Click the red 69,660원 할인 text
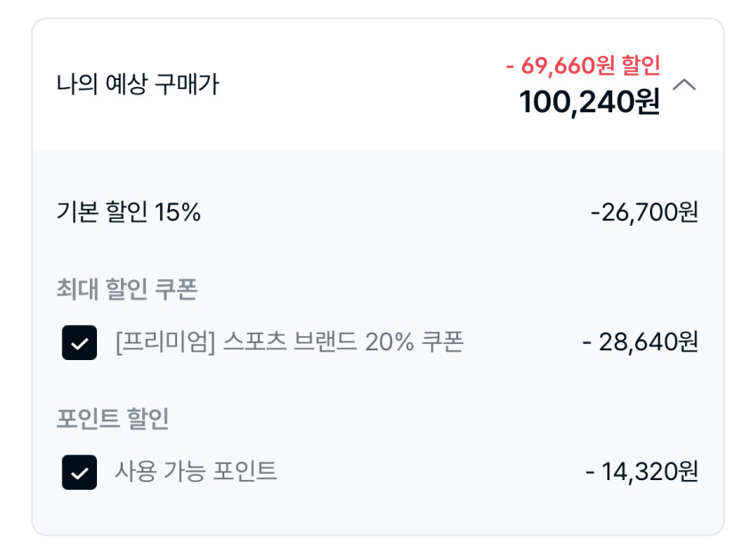 tap(583, 65)
